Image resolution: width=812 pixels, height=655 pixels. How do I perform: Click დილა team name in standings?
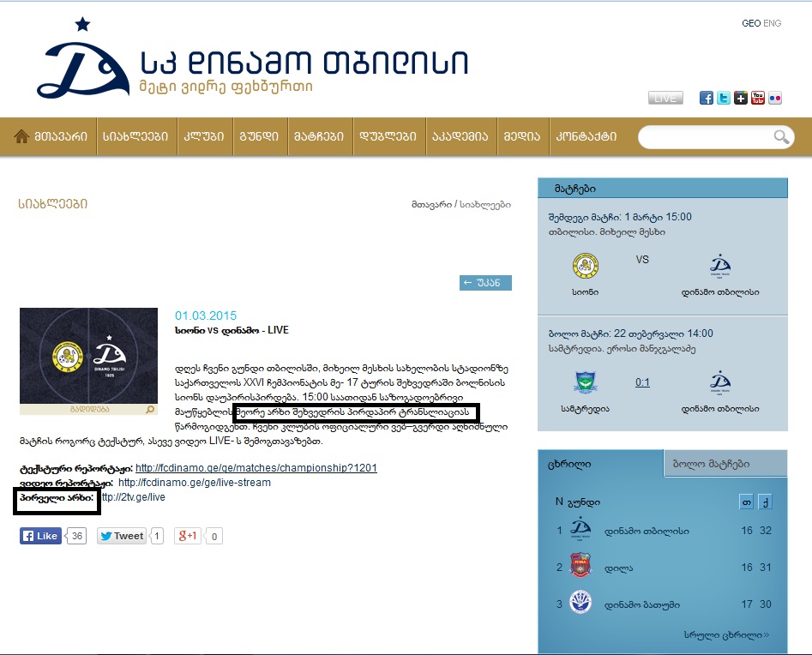[x=619, y=568]
